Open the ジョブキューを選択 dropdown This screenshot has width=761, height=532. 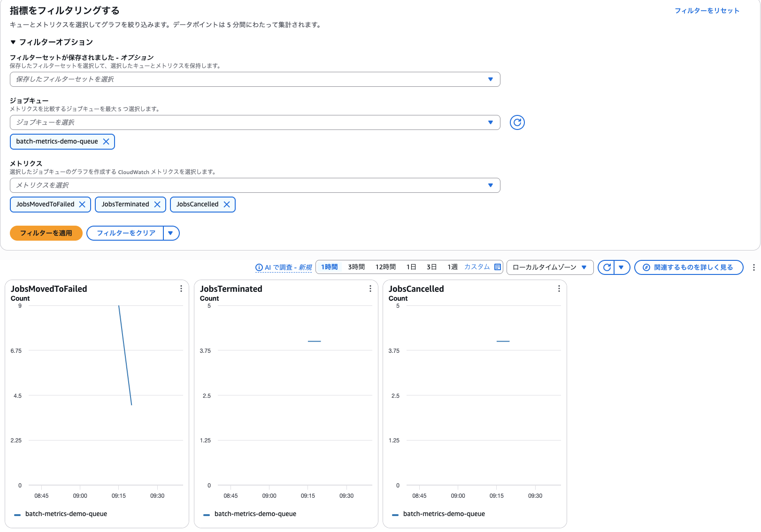(255, 122)
